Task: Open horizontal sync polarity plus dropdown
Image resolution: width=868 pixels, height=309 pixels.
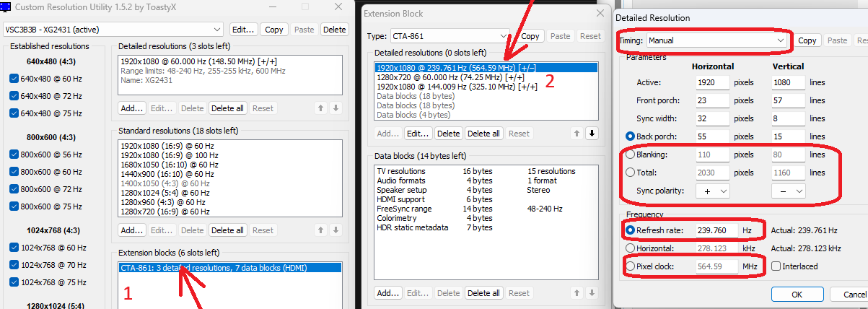Action: click(x=713, y=191)
